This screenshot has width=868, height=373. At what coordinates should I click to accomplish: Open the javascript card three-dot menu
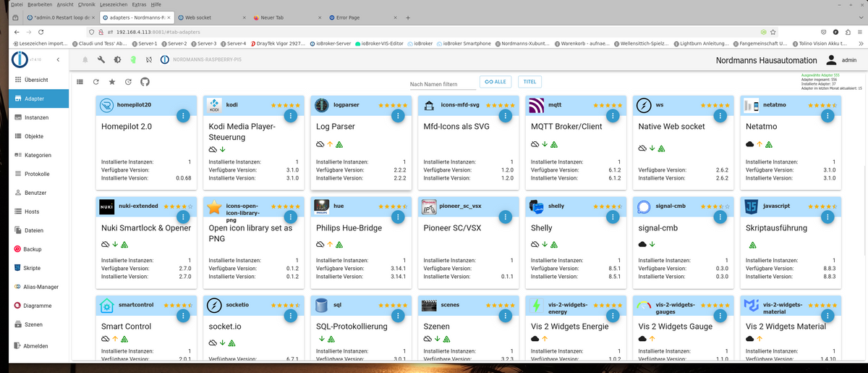[827, 216]
